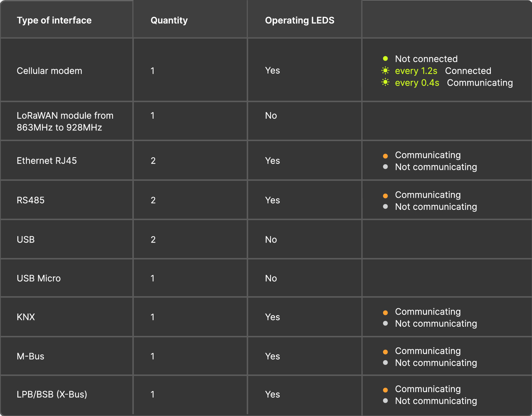Click orange Communicating dot in LPB/BSB row

[385, 390]
